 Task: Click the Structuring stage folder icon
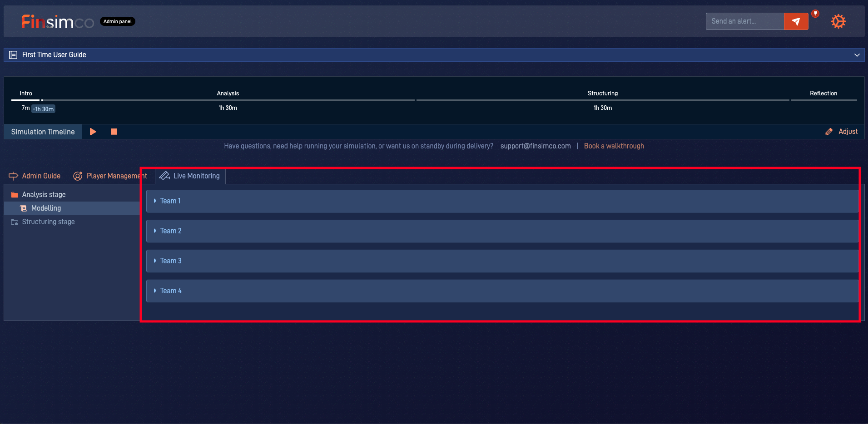pyautogui.click(x=15, y=222)
